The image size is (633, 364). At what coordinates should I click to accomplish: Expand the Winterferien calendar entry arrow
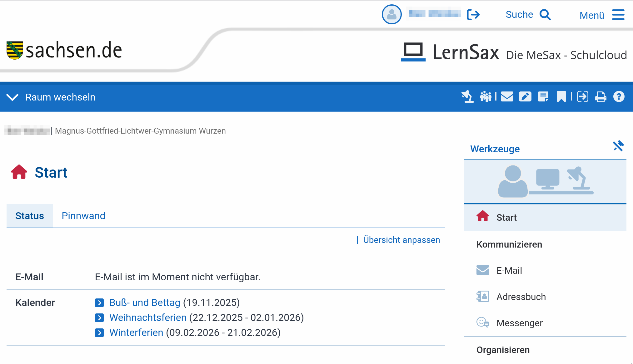click(x=99, y=333)
